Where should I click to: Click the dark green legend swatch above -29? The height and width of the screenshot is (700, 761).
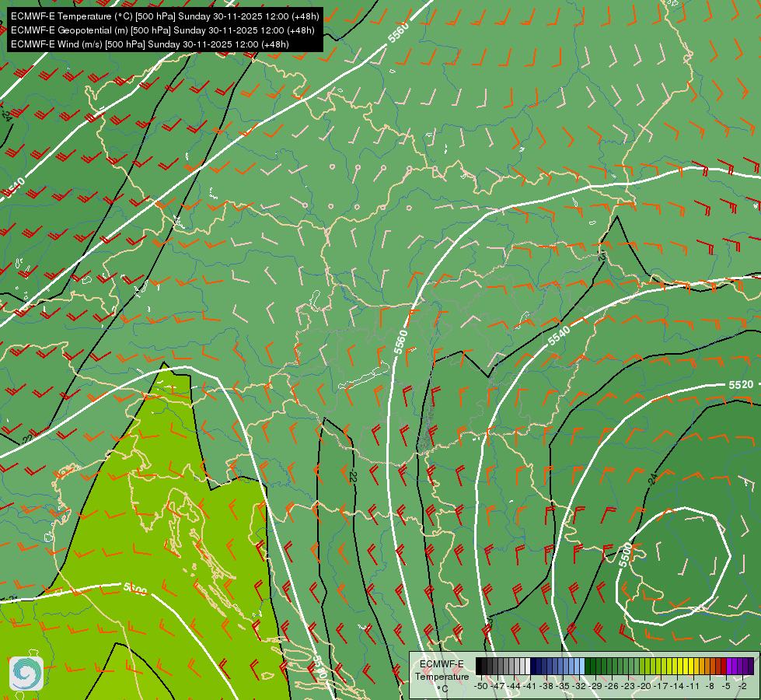click(593, 666)
